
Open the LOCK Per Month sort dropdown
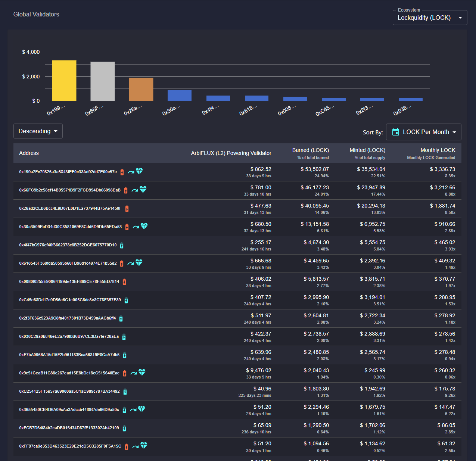tap(424, 132)
